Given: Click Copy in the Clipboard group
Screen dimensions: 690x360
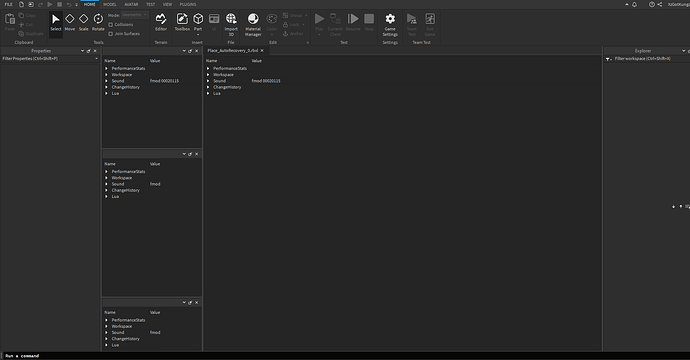Looking at the screenshot, I should coord(27,15).
